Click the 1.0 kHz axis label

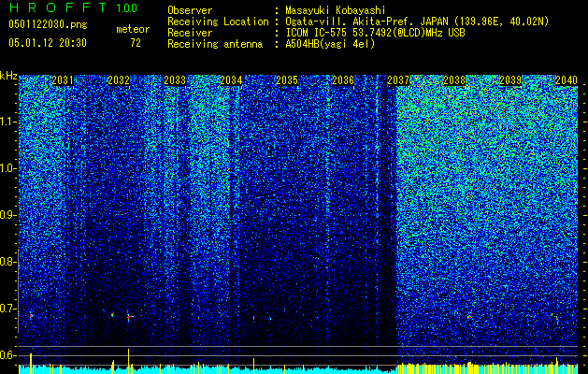pyautogui.click(x=8, y=169)
